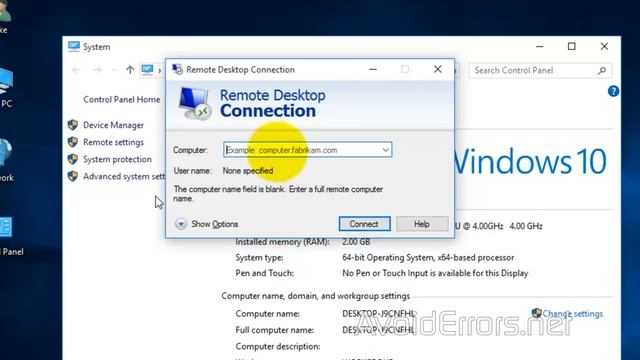This screenshot has width=640, height=360.
Task: Select the Network desktop icon
Action: click(x=6, y=160)
